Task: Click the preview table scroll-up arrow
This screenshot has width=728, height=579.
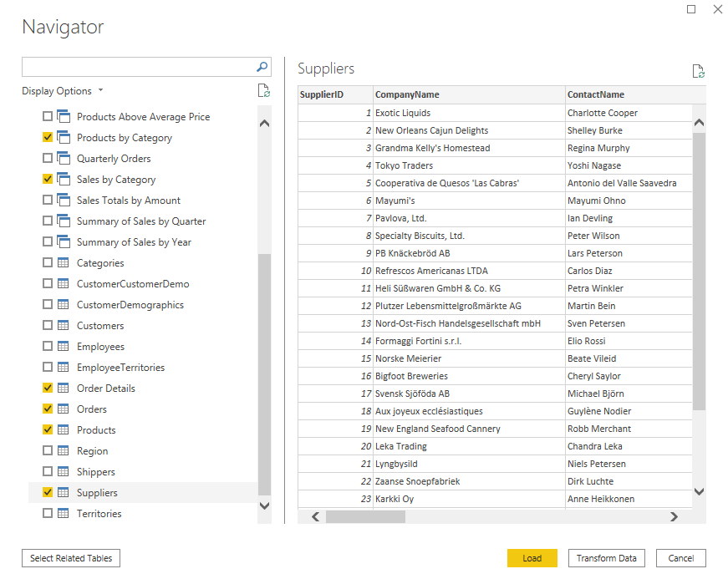Action: point(700,123)
